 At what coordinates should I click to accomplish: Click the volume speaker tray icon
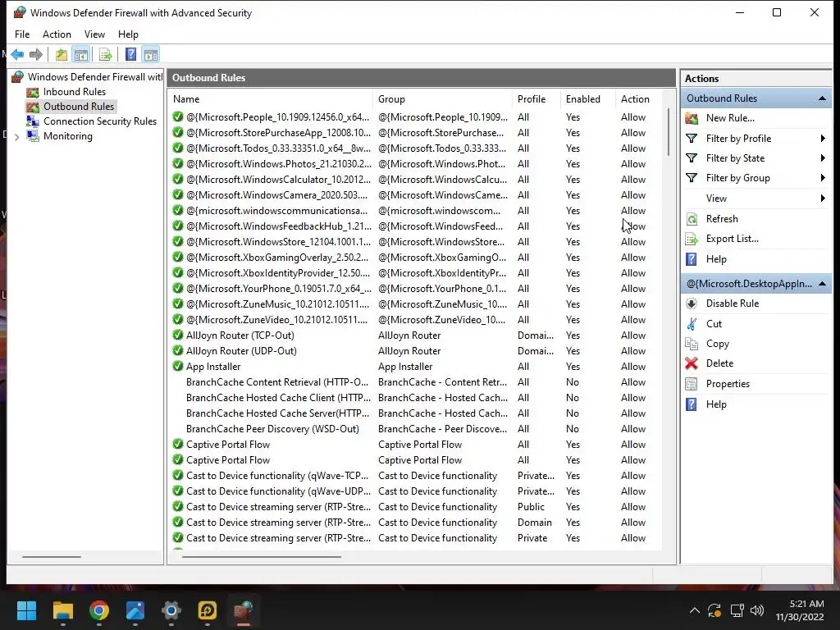point(757,610)
